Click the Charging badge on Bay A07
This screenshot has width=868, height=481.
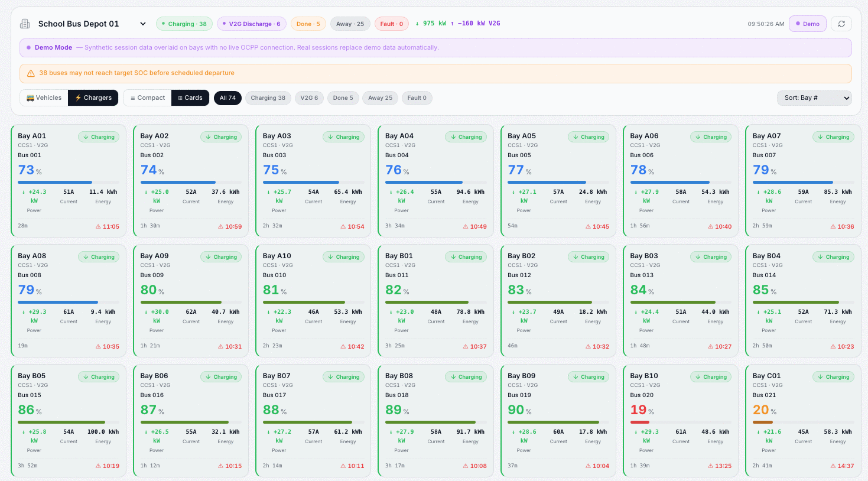pyautogui.click(x=833, y=137)
